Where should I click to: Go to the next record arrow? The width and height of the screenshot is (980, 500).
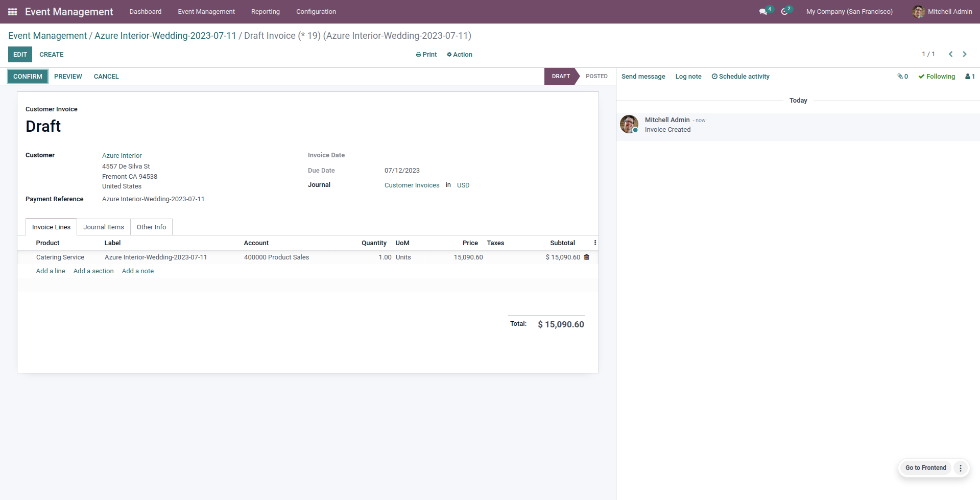coord(965,54)
